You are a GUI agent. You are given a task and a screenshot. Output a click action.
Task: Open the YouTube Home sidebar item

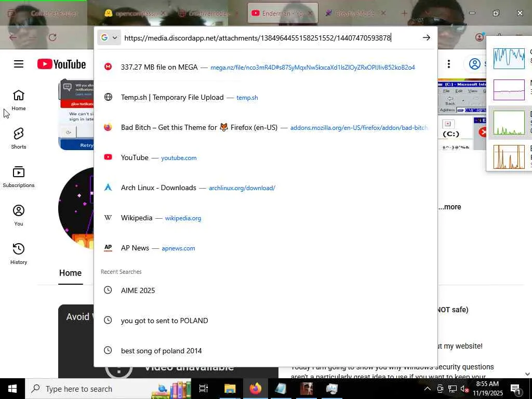19,100
